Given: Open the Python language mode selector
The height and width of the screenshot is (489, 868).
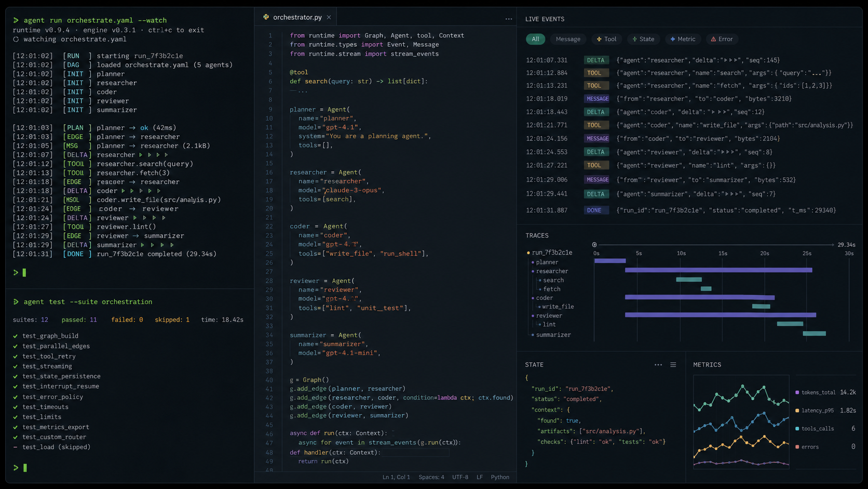Looking at the screenshot, I should click(500, 477).
